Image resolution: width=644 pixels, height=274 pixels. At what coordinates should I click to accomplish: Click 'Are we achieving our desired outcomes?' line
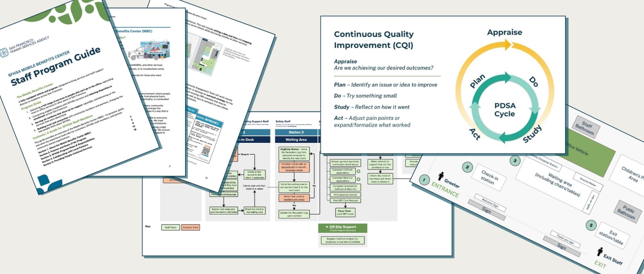(x=384, y=68)
